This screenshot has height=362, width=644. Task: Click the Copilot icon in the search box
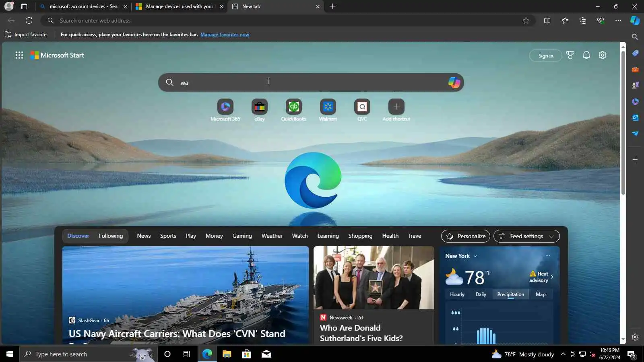[x=454, y=82]
